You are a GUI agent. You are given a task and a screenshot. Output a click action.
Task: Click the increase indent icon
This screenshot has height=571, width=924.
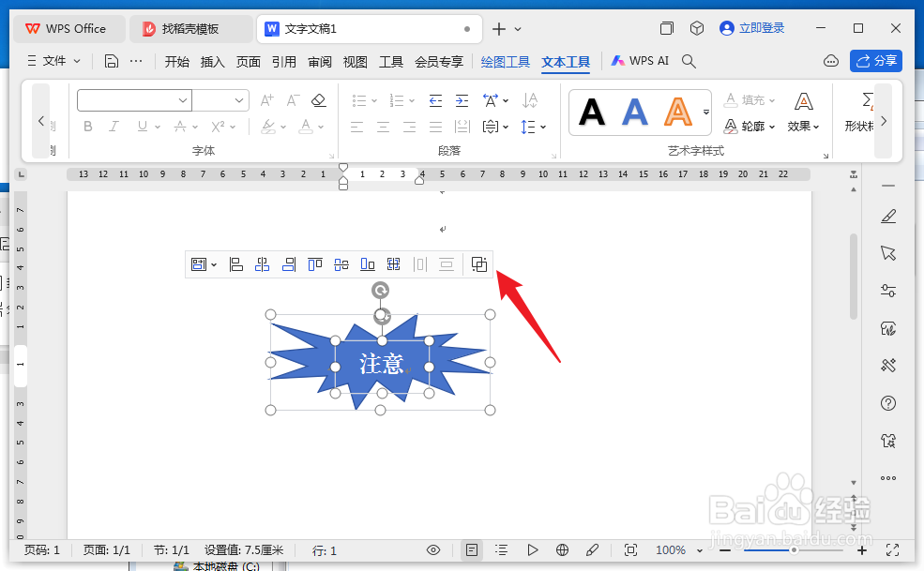point(462,100)
